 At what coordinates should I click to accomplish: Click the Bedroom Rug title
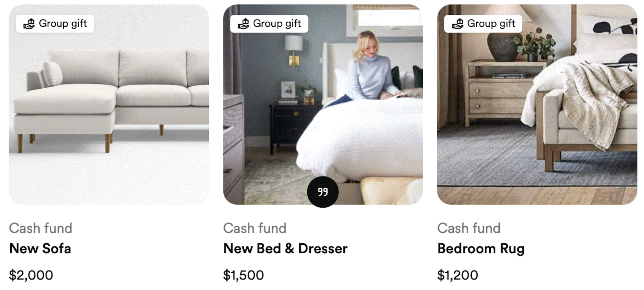pos(481,249)
